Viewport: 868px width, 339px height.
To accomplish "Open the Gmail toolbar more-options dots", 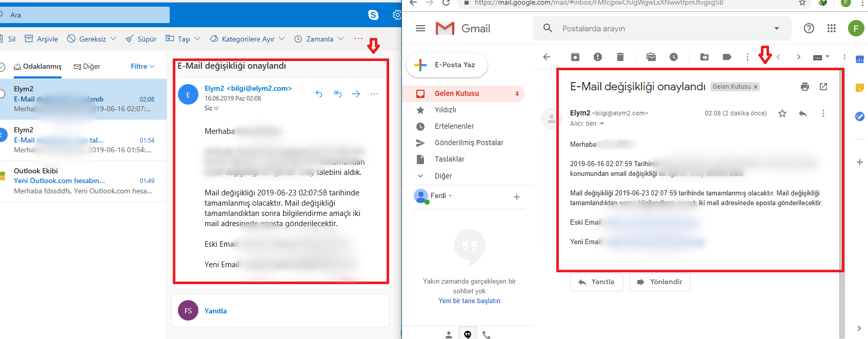I will (748, 57).
